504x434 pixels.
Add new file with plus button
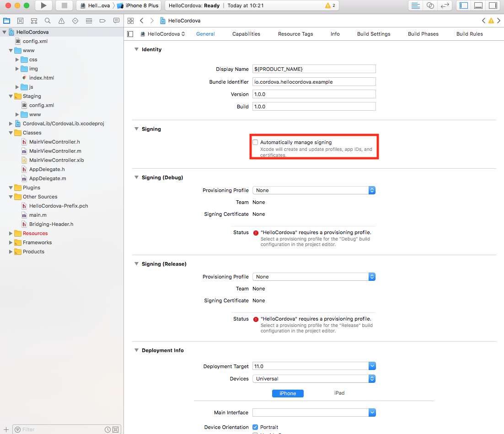tap(6, 429)
